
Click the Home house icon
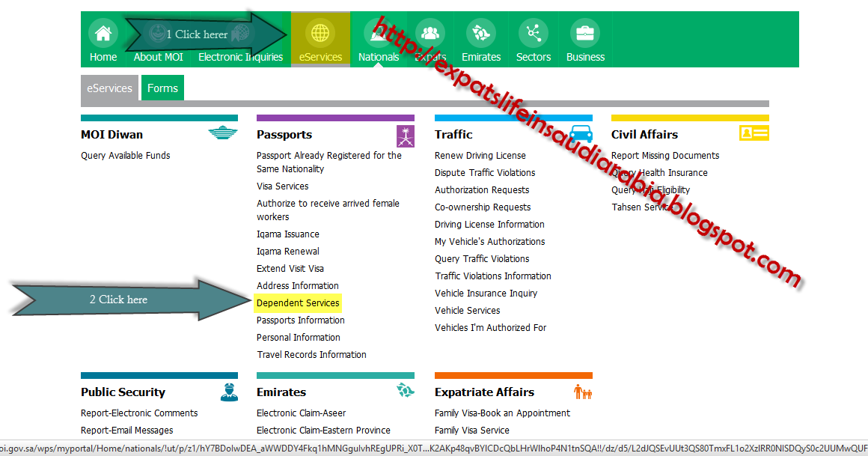pos(103,33)
